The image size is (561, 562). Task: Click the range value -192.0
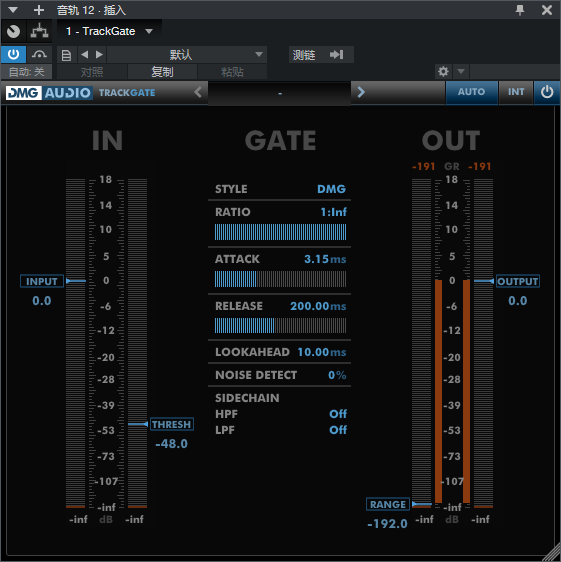point(388,524)
